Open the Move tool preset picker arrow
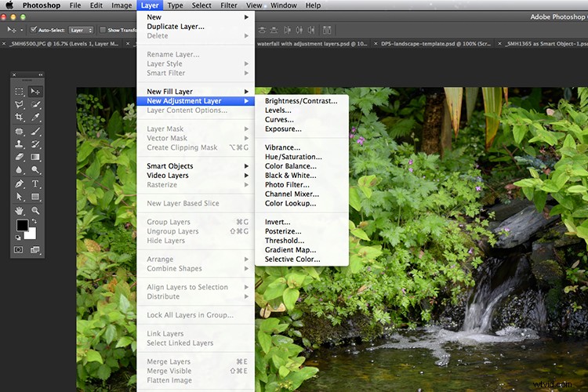The height and width of the screenshot is (392, 588). coord(22,30)
